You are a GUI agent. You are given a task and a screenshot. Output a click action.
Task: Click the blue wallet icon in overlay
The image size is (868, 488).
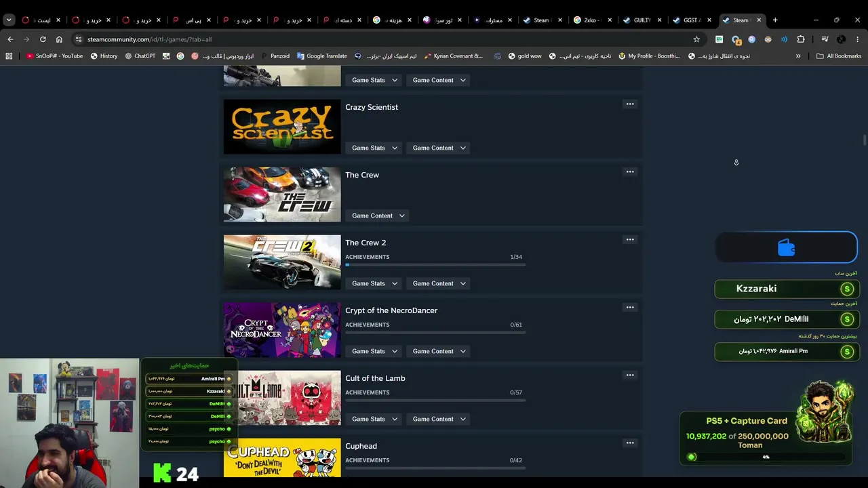(786, 248)
